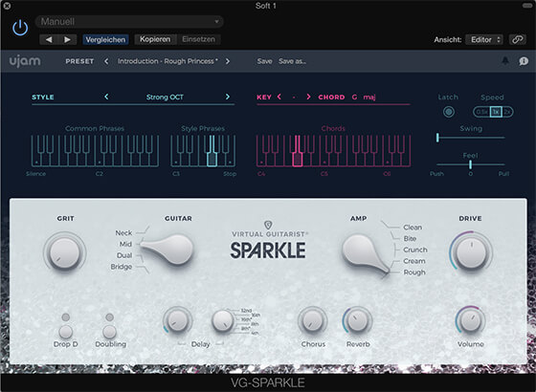Image resolution: width=536 pixels, height=392 pixels.
Task: Select the Bridge guitar pickup position
Action: (121, 267)
